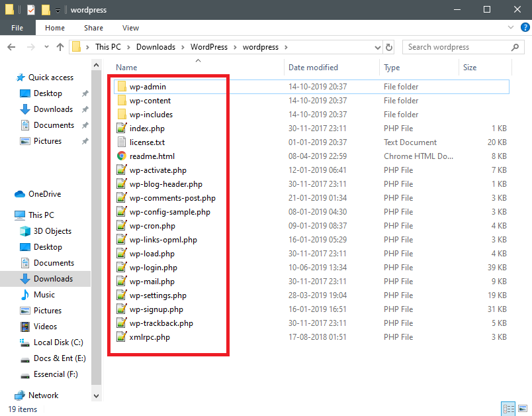
Task: Navigate to This PC in address bar
Action: [108, 47]
